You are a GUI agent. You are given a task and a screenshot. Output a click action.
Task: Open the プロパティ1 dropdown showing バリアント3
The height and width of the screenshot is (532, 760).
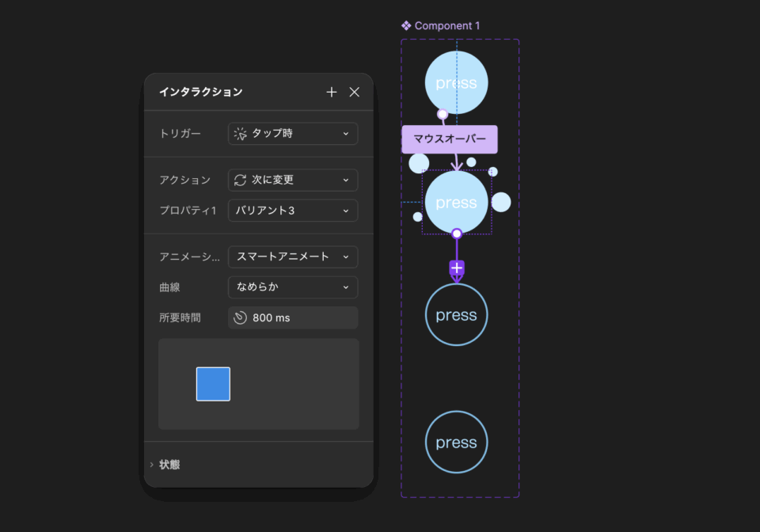coord(293,211)
